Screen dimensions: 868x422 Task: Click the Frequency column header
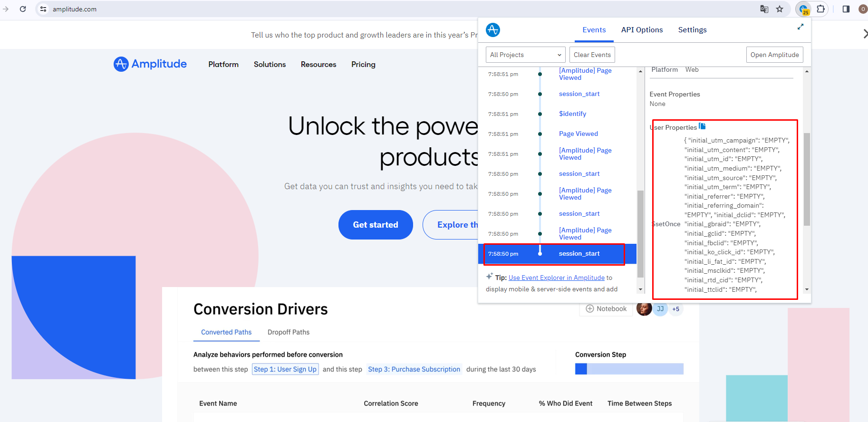(x=489, y=403)
